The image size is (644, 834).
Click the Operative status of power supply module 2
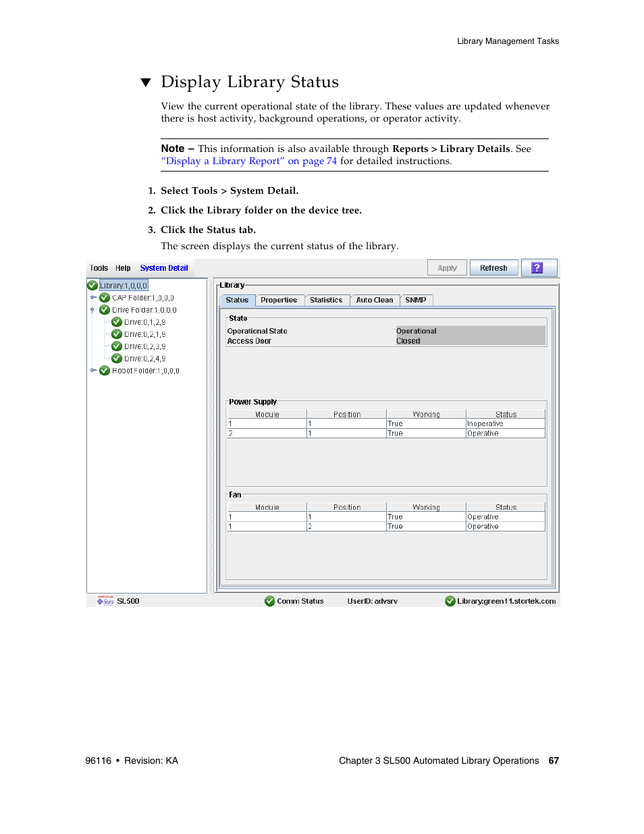(506, 434)
